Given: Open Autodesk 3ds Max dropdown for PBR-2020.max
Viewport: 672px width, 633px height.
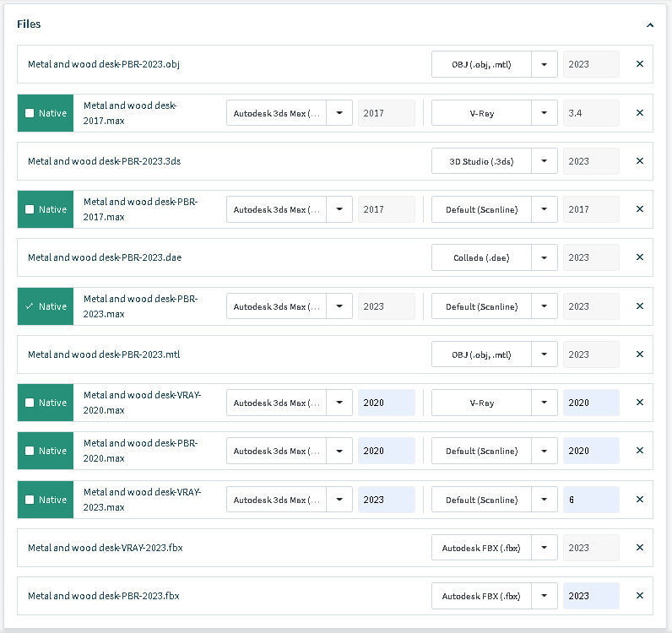Looking at the screenshot, I should (339, 451).
